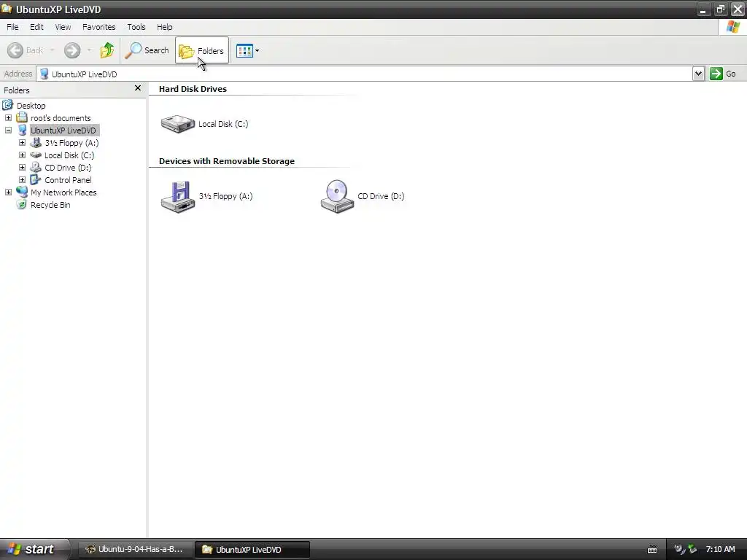Click the Windows flag logo icon

[x=732, y=27]
